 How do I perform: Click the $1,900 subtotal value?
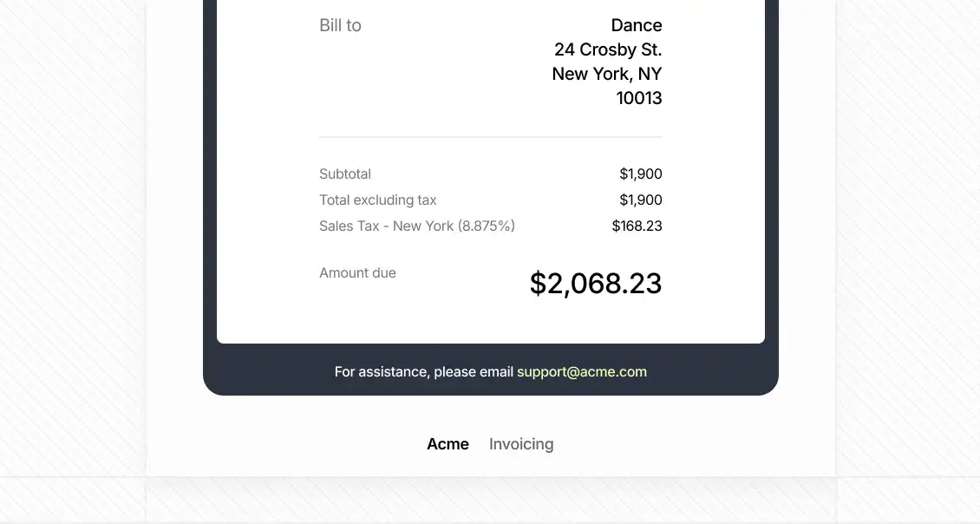tap(641, 174)
